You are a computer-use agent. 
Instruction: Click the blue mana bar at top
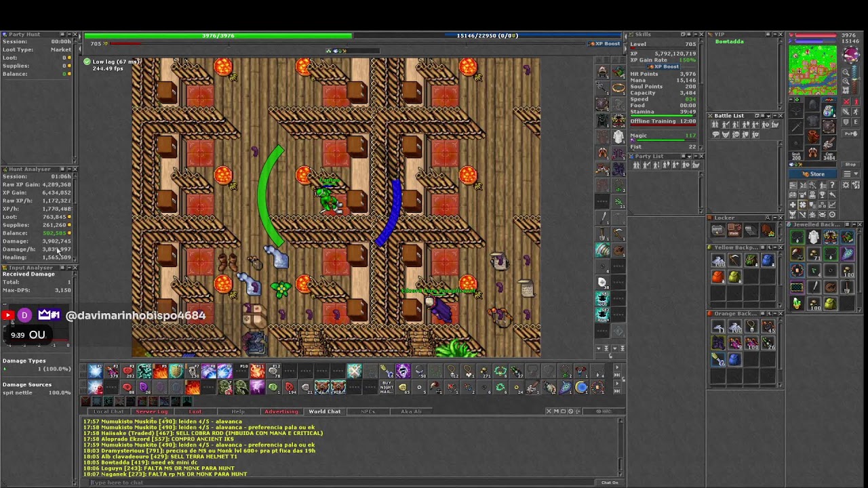(487, 35)
